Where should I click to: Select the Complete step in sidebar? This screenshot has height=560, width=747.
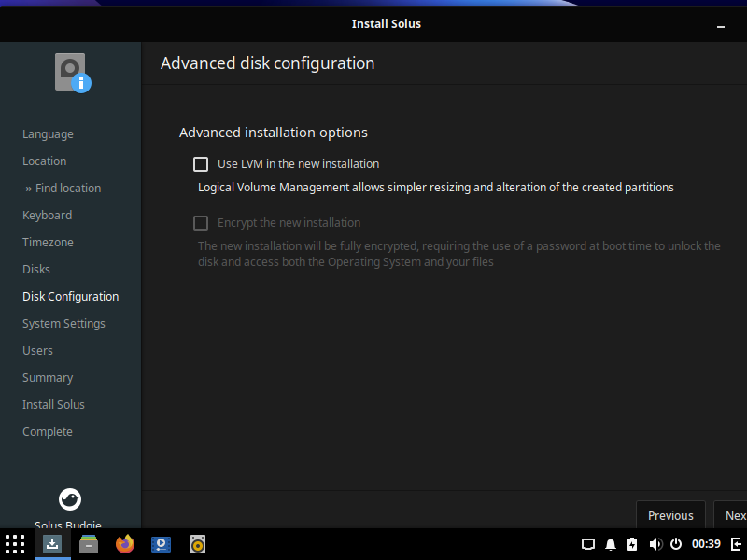48,432
